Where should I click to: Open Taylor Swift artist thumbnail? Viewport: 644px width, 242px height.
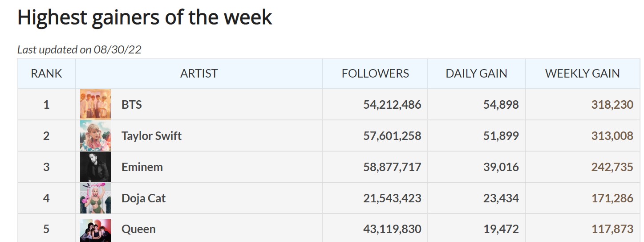pos(95,135)
